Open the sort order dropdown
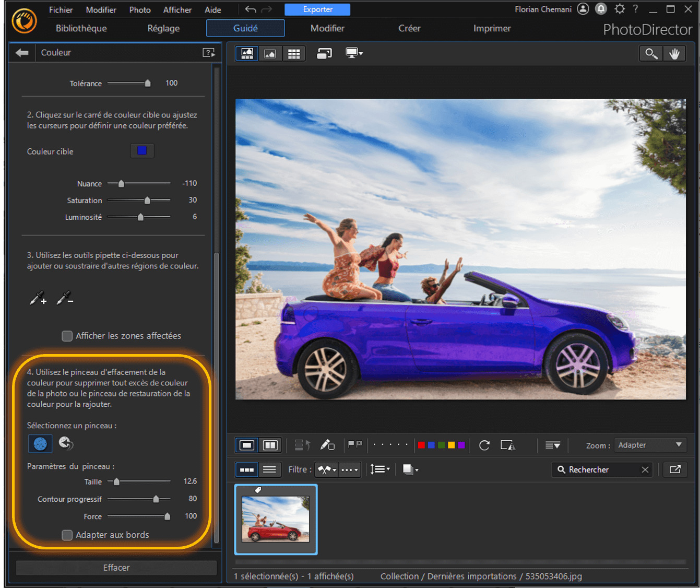This screenshot has width=700, height=588. [x=380, y=469]
